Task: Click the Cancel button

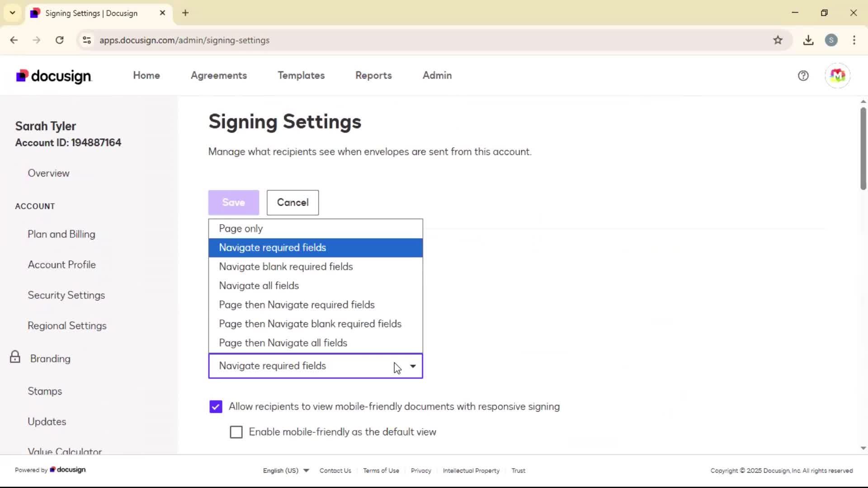Action: (x=292, y=202)
